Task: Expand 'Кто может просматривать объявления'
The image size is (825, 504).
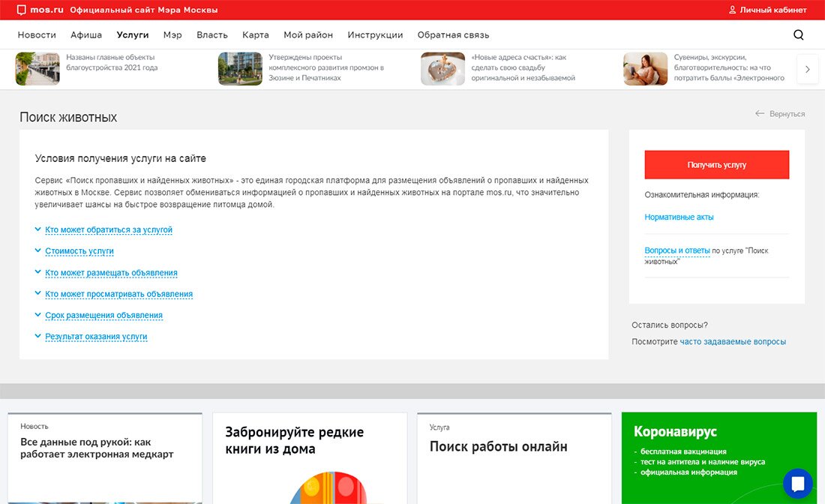Action: click(x=118, y=294)
